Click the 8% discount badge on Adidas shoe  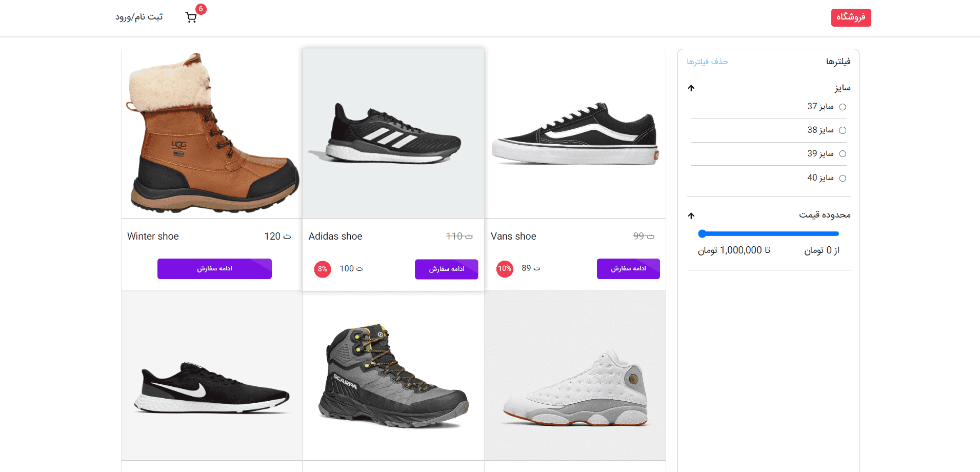[323, 269]
